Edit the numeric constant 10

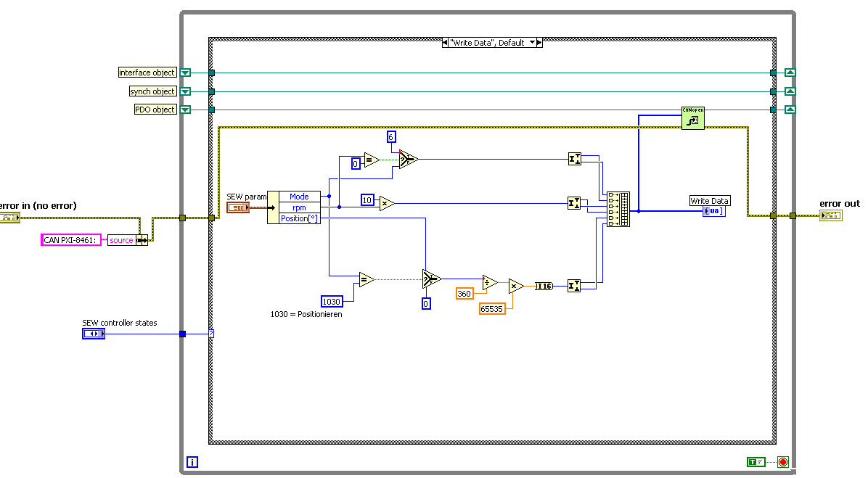[x=367, y=200]
